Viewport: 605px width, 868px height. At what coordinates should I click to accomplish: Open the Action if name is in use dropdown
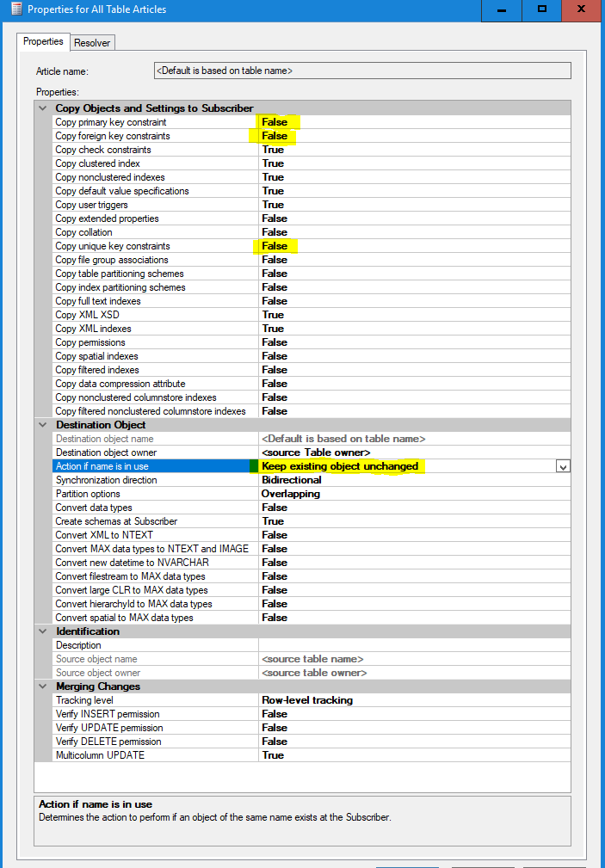coord(563,466)
